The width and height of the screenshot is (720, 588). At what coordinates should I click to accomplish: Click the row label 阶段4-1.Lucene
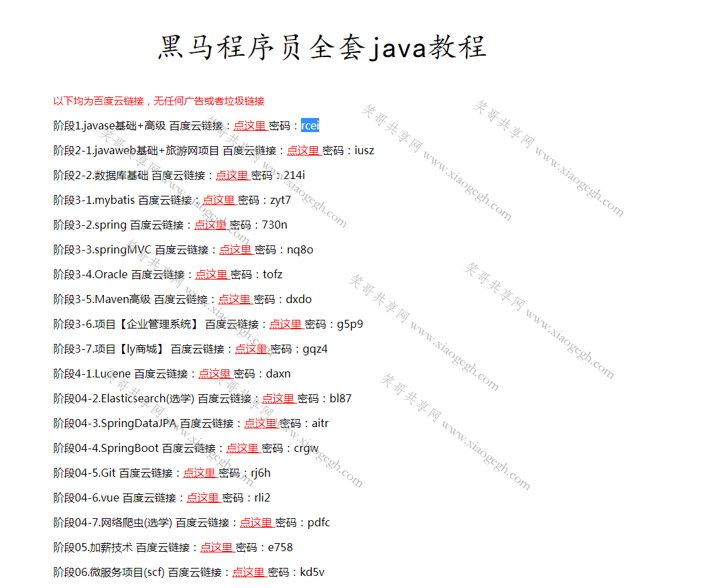[93, 373]
